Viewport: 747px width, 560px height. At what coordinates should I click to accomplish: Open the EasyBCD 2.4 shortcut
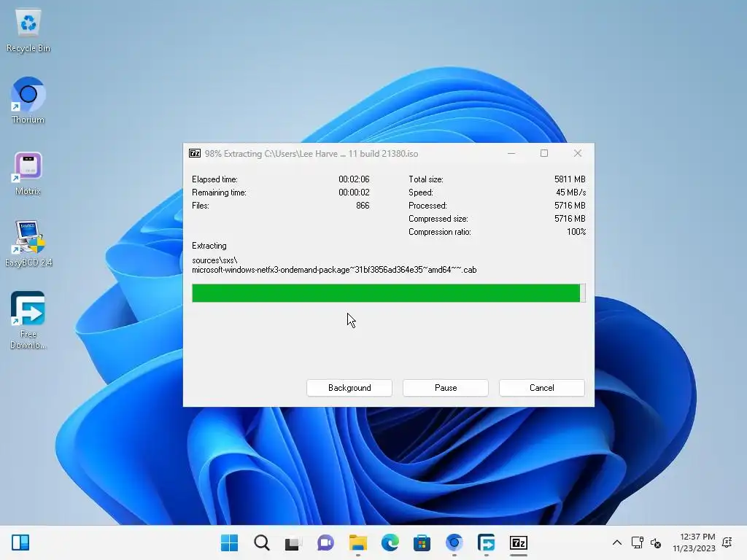click(28, 244)
